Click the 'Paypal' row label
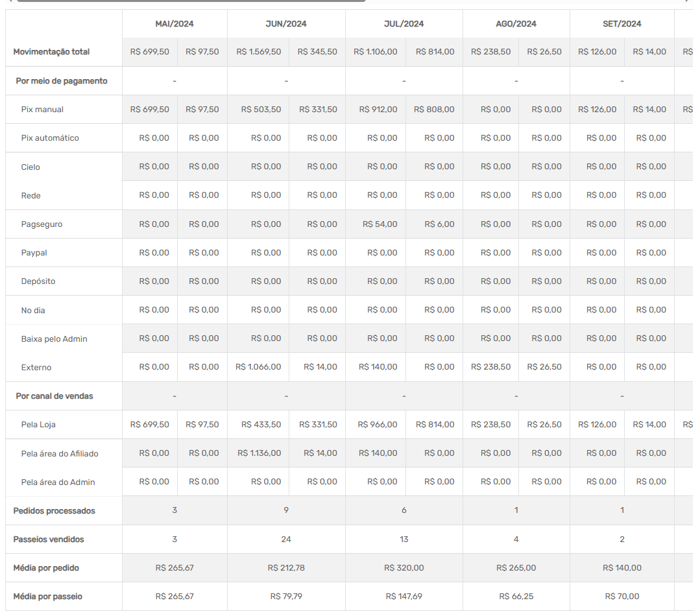 pos(34,252)
